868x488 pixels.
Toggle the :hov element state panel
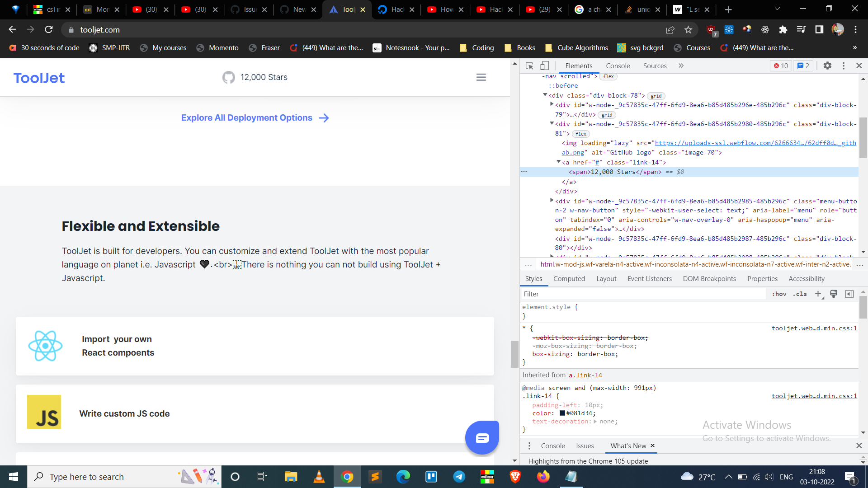coord(779,294)
